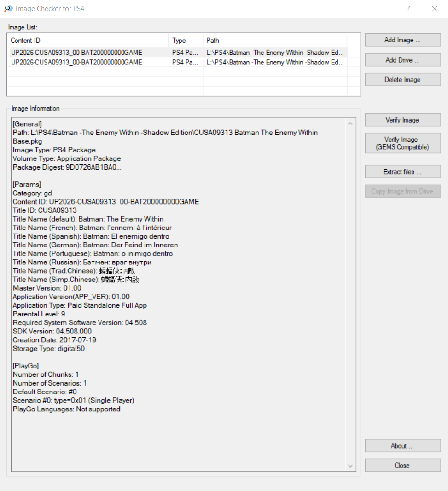Click the scroll down arrow in Image Information
This screenshot has height=491, width=448.
350,466
